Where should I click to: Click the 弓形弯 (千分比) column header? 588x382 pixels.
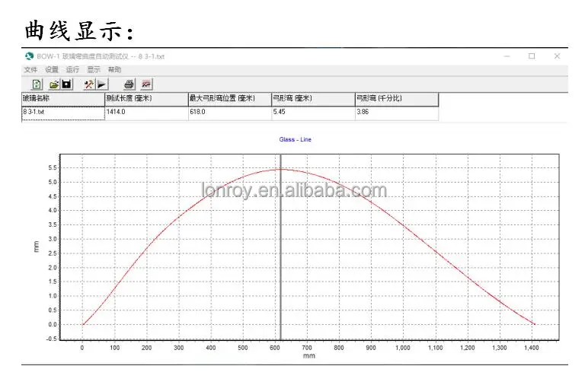point(397,99)
